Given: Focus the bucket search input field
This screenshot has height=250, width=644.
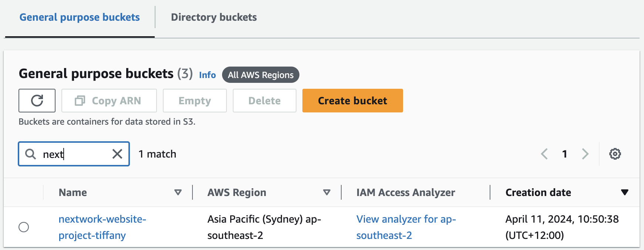Looking at the screenshot, I should 74,154.
